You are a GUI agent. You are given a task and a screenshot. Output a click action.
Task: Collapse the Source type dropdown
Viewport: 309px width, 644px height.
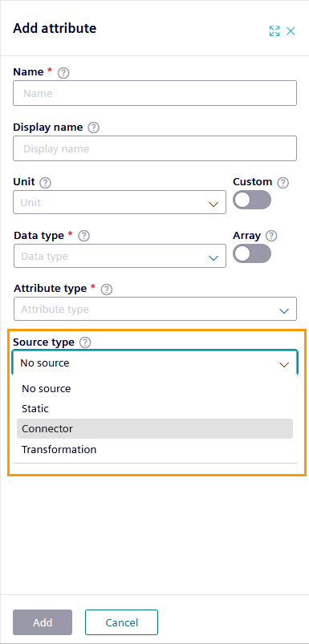point(155,363)
